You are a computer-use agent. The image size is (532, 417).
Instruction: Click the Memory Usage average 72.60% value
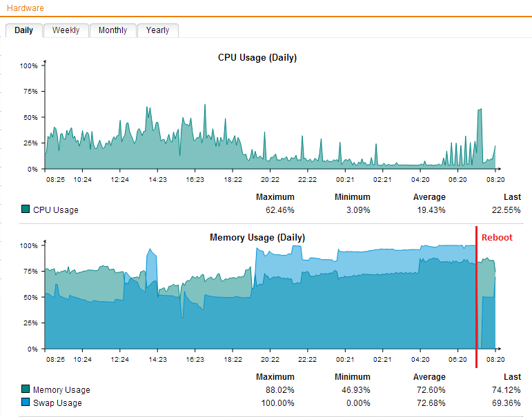coord(431,390)
